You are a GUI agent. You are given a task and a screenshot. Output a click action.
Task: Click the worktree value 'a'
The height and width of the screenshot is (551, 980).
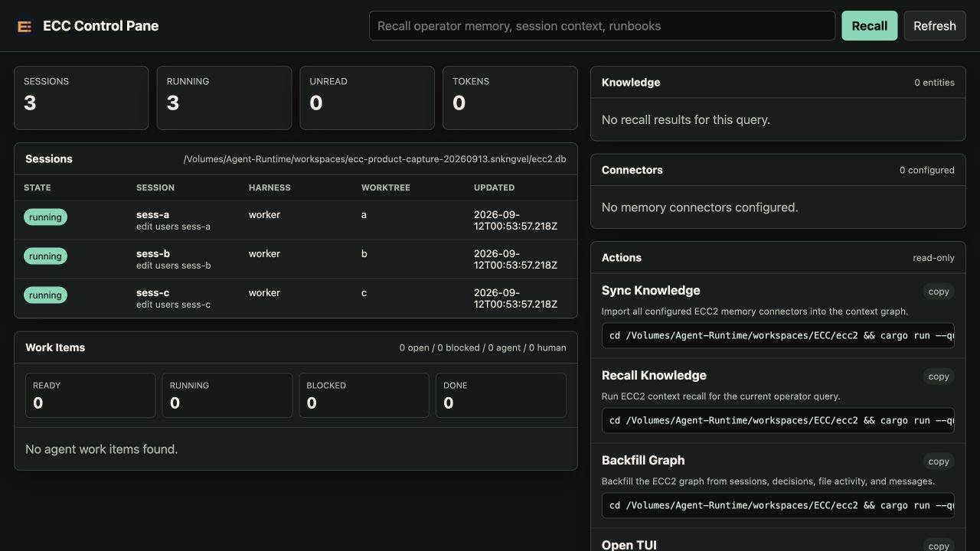(364, 214)
